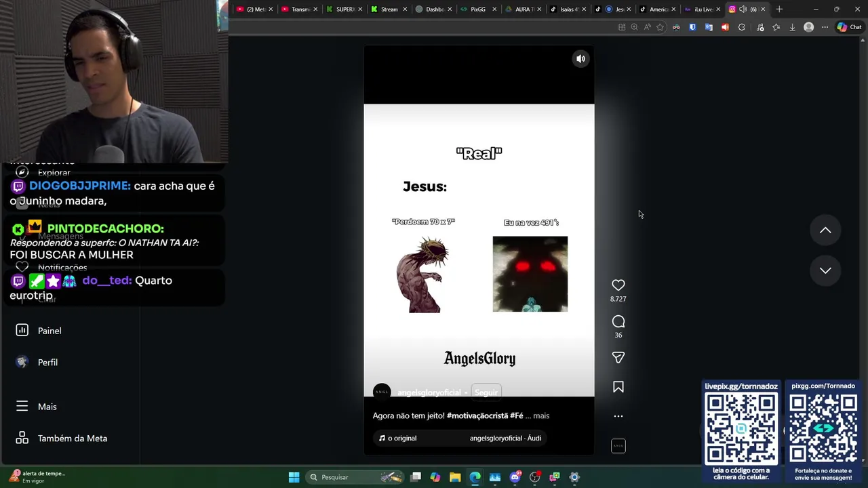Open the Settings gear on the taskbar
The height and width of the screenshot is (488, 868).
(574, 477)
